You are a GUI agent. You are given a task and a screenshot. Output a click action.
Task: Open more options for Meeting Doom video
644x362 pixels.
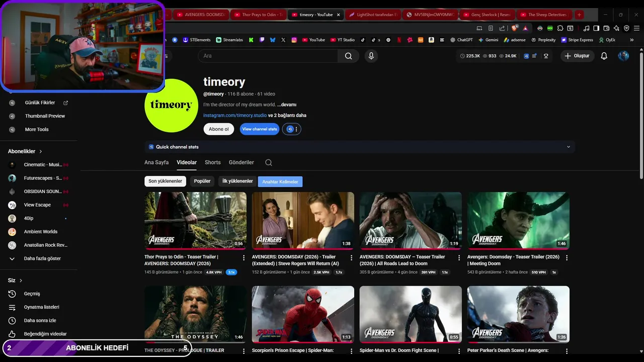click(567, 257)
